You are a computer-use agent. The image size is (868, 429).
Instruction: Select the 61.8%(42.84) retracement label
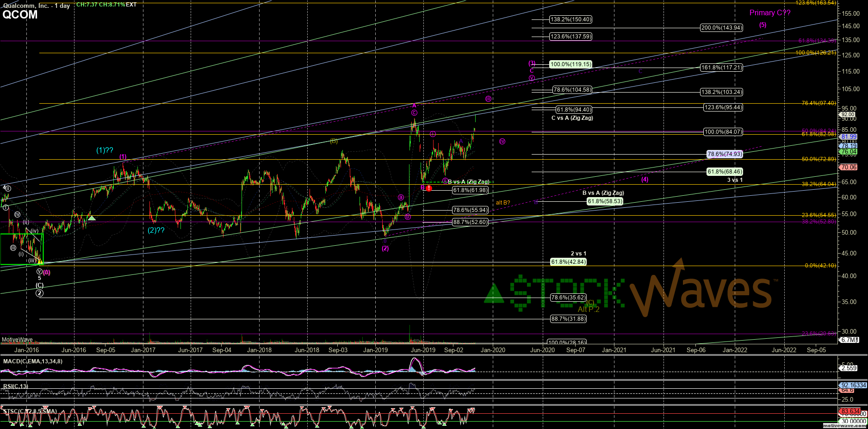(x=568, y=262)
